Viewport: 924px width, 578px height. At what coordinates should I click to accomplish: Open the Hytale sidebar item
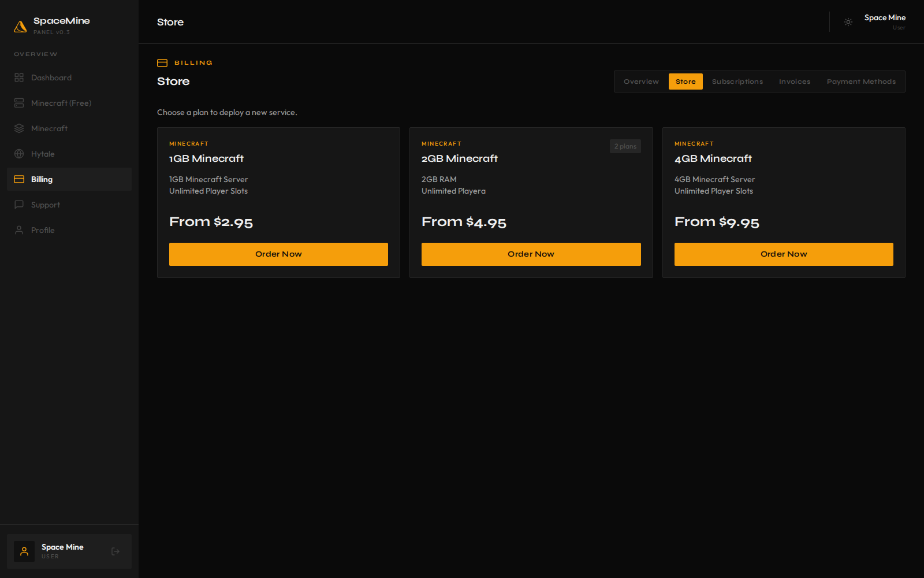(x=69, y=154)
